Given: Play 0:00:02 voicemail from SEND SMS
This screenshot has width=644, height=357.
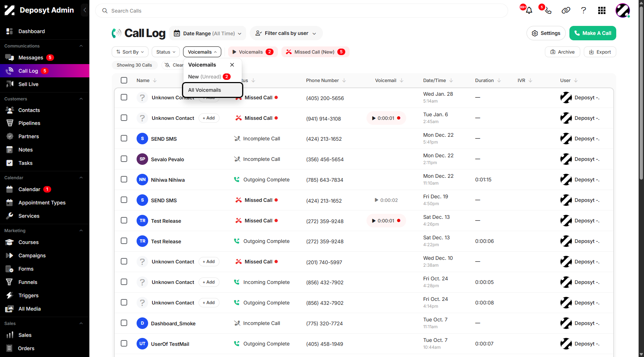Looking at the screenshot, I should click(x=386, y=200).
